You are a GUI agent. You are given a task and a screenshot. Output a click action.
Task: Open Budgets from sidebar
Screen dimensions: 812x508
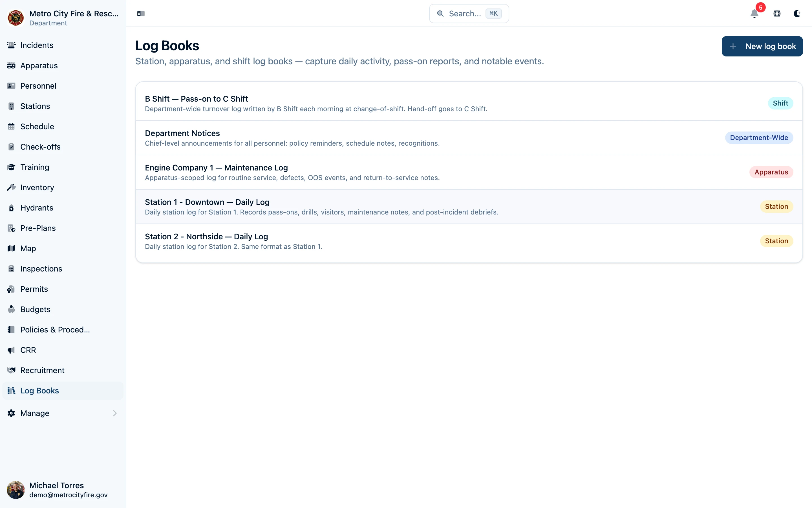click(63, 309)
